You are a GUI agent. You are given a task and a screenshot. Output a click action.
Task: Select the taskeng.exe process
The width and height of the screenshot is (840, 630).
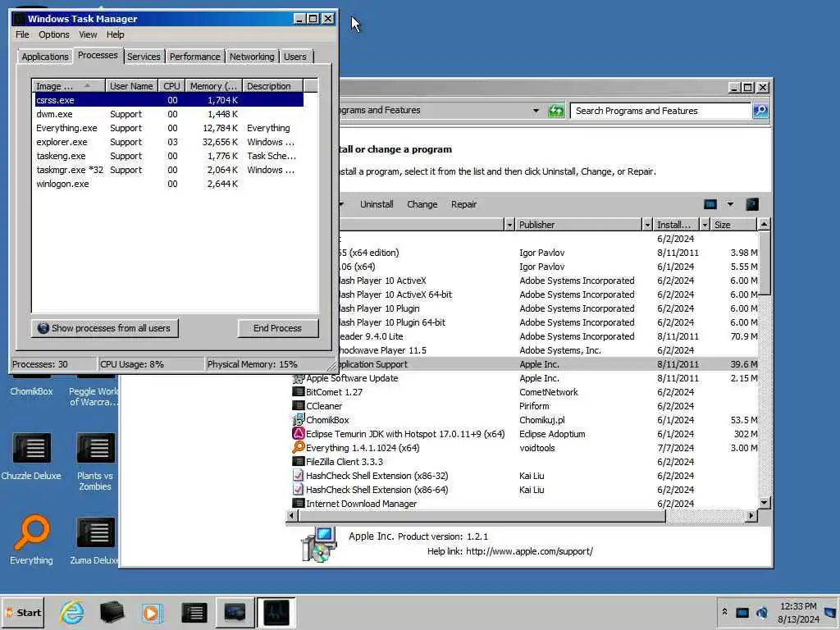point(169,156)
